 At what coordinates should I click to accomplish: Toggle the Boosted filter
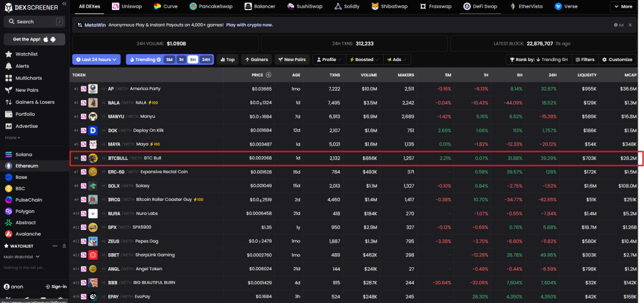(x=364, y=60)
